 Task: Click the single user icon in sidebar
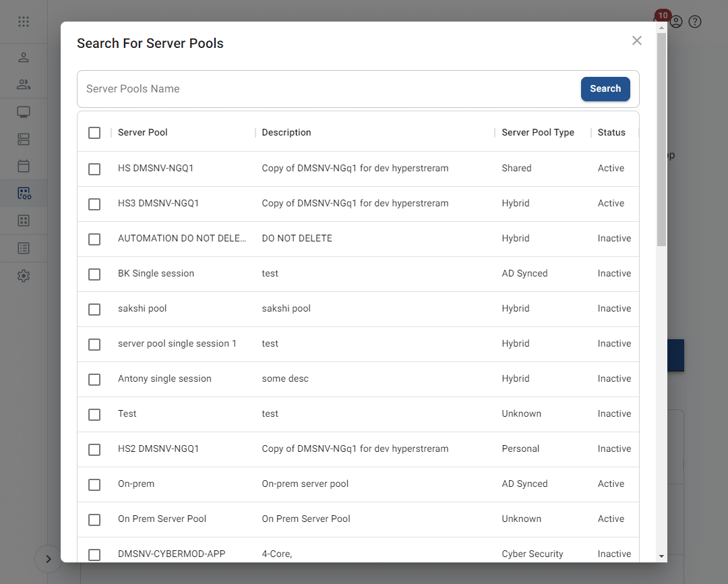tap(24, 57)
